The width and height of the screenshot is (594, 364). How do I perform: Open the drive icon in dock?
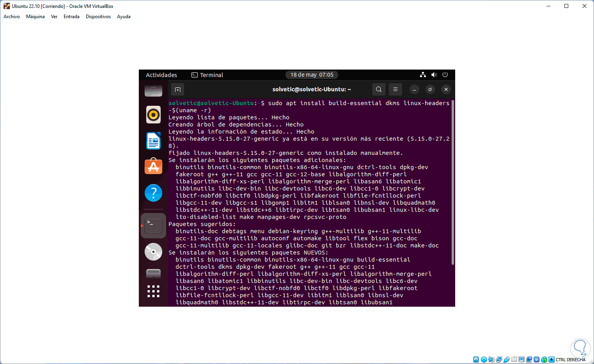pos(153,273)
